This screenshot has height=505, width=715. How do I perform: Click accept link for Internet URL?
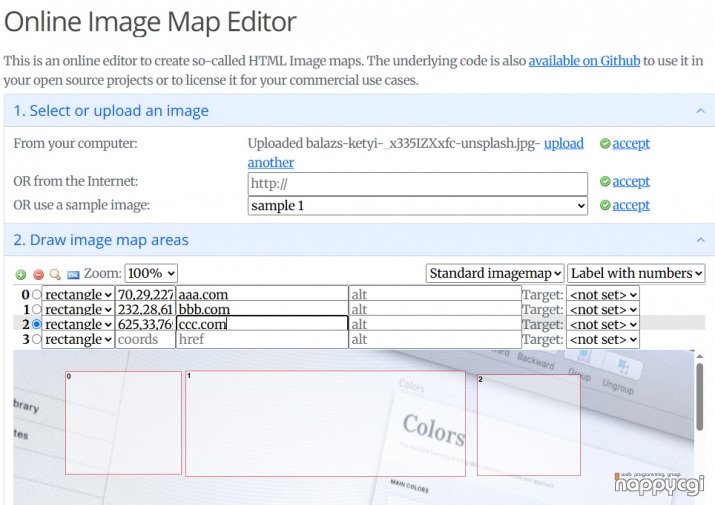click(631, 181)
